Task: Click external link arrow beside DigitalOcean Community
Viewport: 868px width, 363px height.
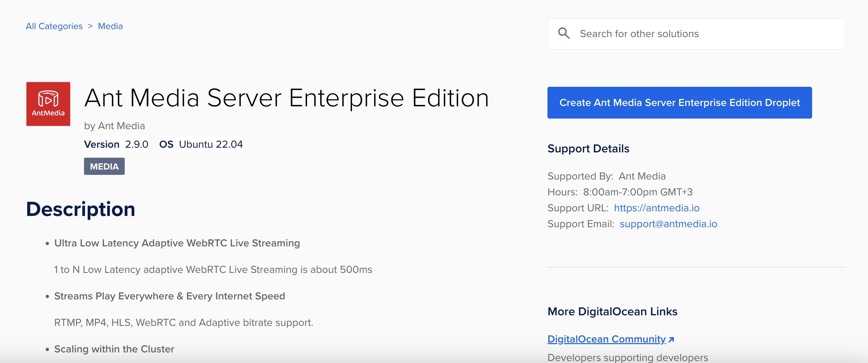Action: coord(671,339)
